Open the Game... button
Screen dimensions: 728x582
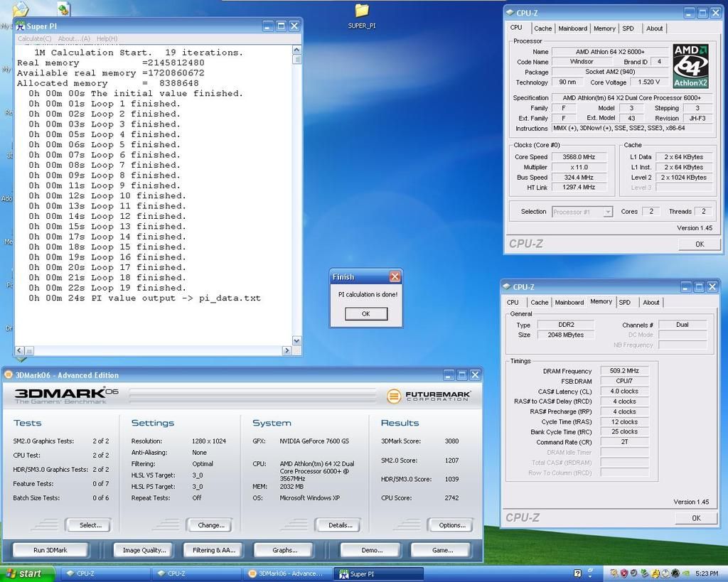[442, 550]
